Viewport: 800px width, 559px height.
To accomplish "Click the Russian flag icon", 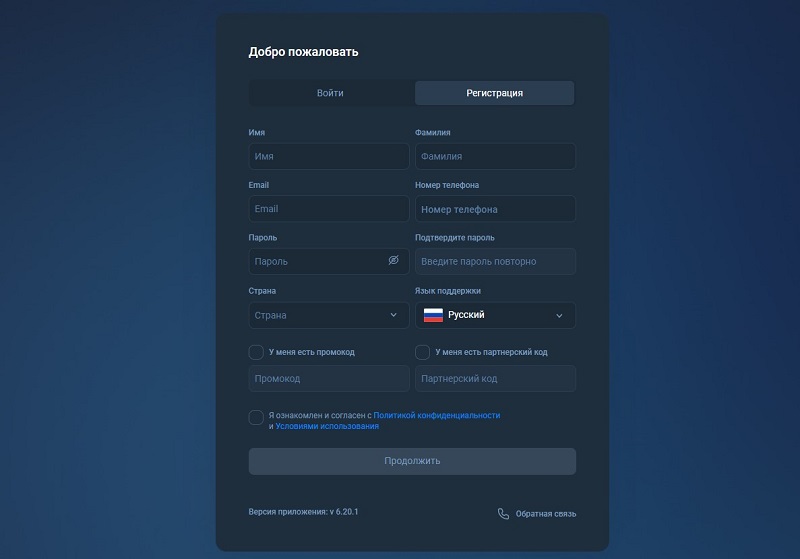I will click(433, 315).
